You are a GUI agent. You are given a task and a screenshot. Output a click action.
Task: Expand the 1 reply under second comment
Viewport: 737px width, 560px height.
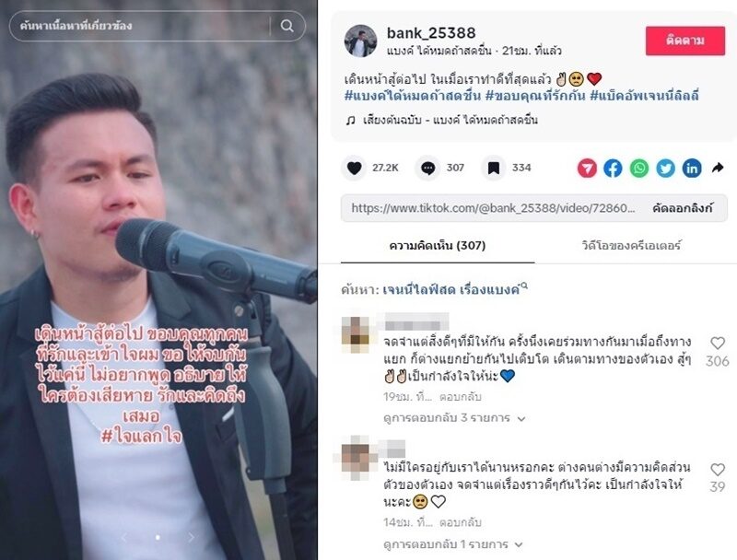point(453,544)
